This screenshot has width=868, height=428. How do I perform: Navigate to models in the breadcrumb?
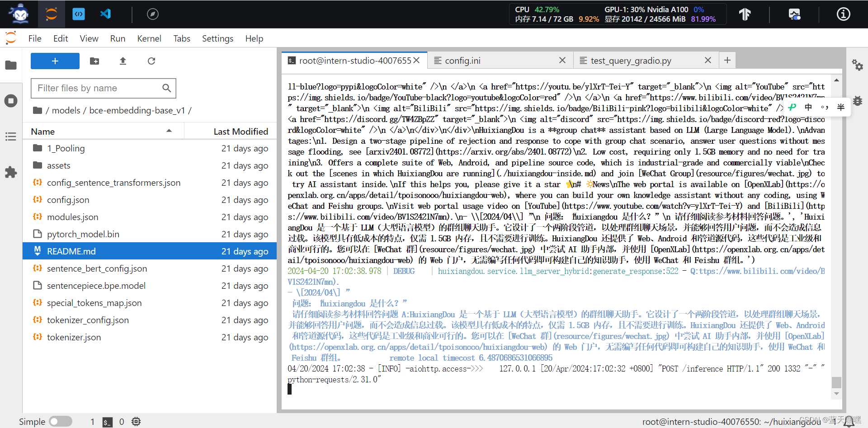click(66, 110)
